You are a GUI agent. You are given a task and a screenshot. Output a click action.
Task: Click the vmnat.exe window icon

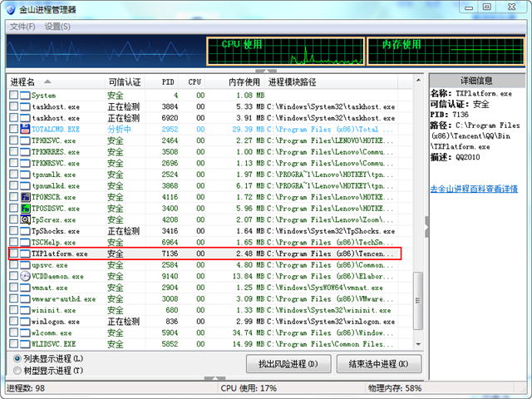25,288
